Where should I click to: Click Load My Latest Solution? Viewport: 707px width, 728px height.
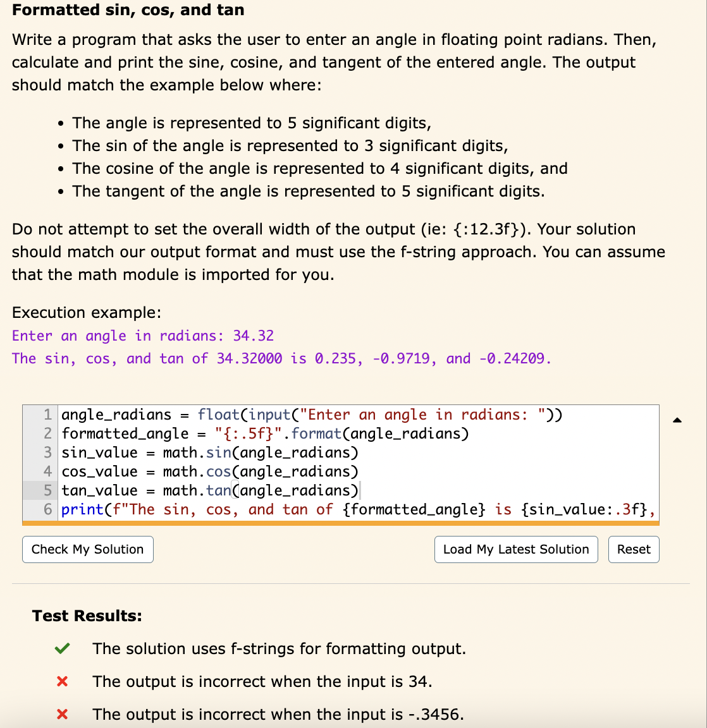(515, 549)
